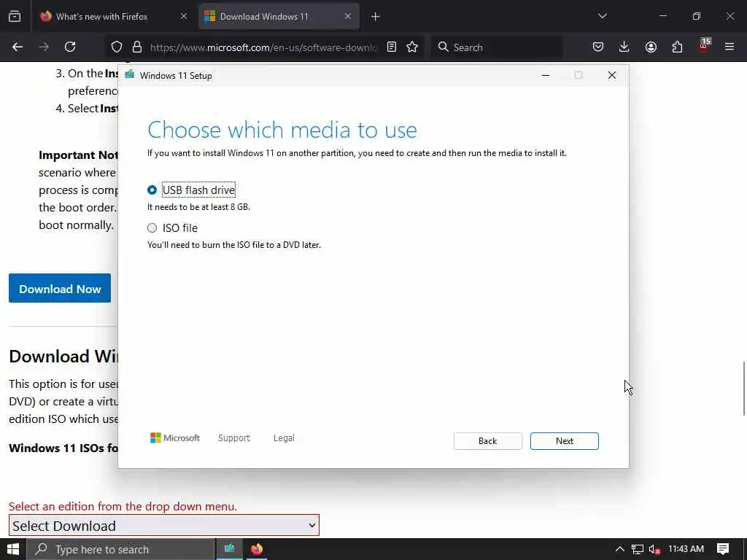Open a new Firefox tab
Screen dimensions: 747x560
pos(376,17)
